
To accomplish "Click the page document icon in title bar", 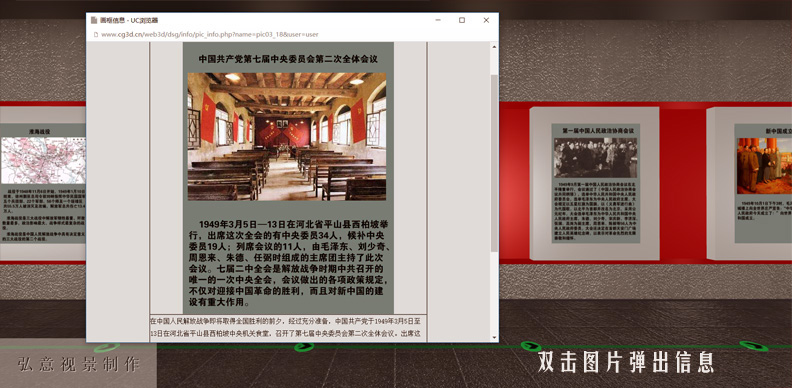I will pyautogui.click(x=94, y=20).
